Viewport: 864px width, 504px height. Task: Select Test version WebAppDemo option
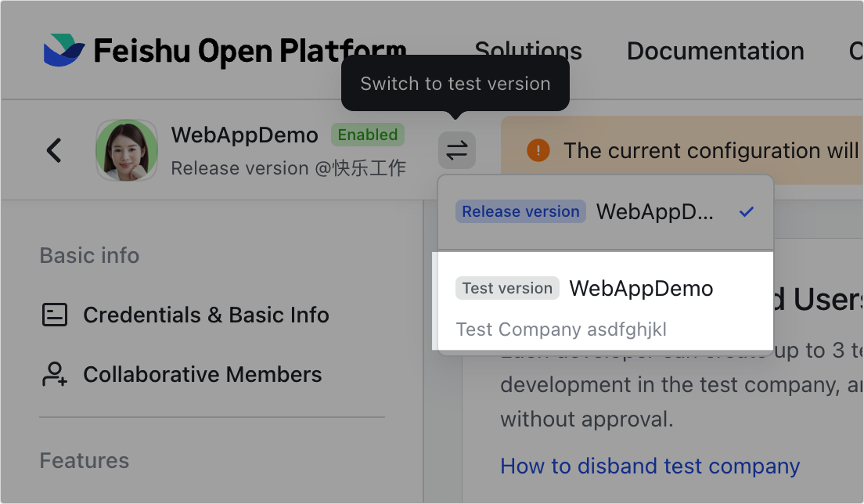pyautogui.click(x=606, y=301)
